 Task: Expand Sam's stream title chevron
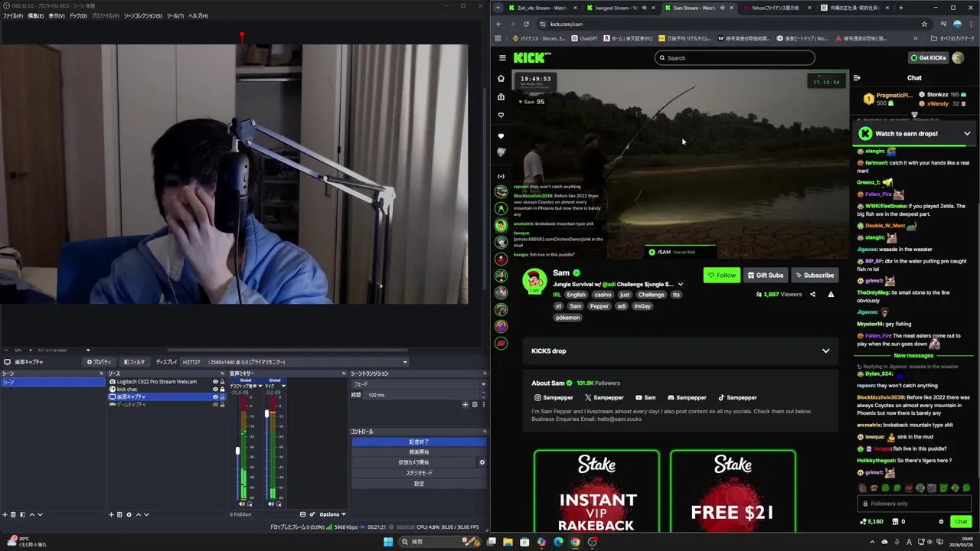pos(680,285)
